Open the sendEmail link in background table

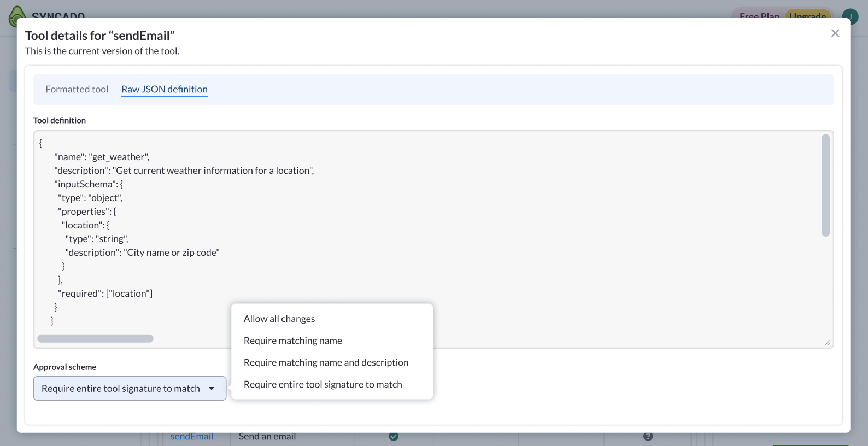pos(192,436)
